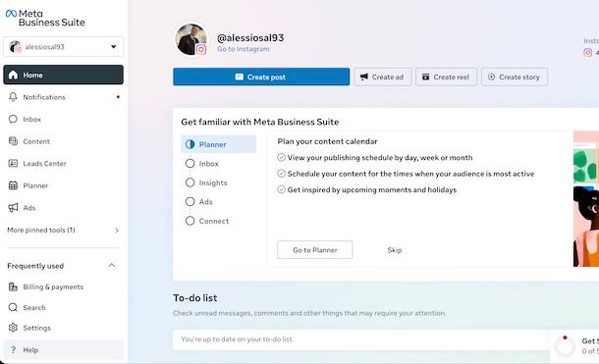Click the Help question mark icon
Screen dimensions: 599x364
click(x=13, y=350)
